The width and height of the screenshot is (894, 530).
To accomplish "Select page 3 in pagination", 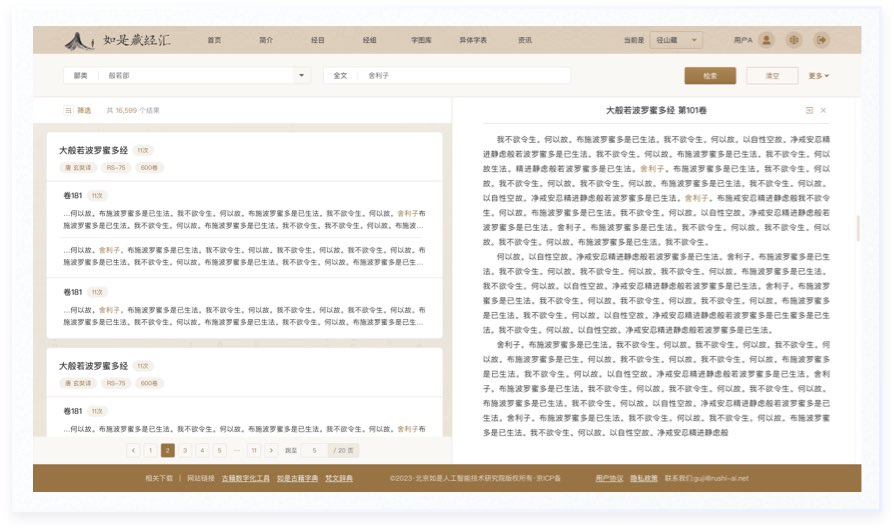I will 185,451.
